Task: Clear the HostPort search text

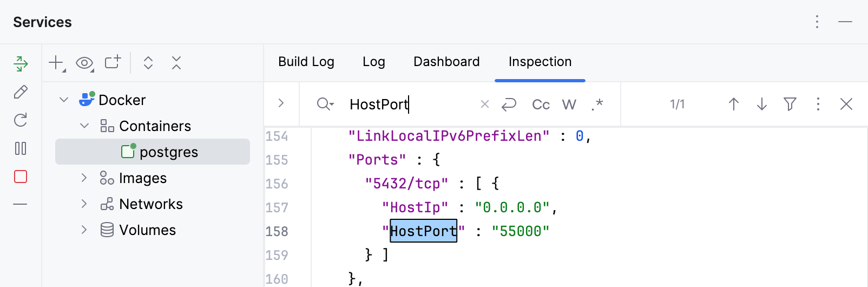Action: point(485,104)
